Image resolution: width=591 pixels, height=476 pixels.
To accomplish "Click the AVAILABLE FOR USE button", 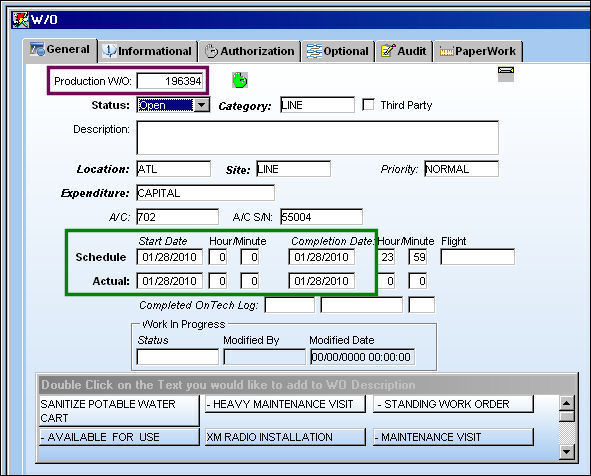I will (119, 437).
